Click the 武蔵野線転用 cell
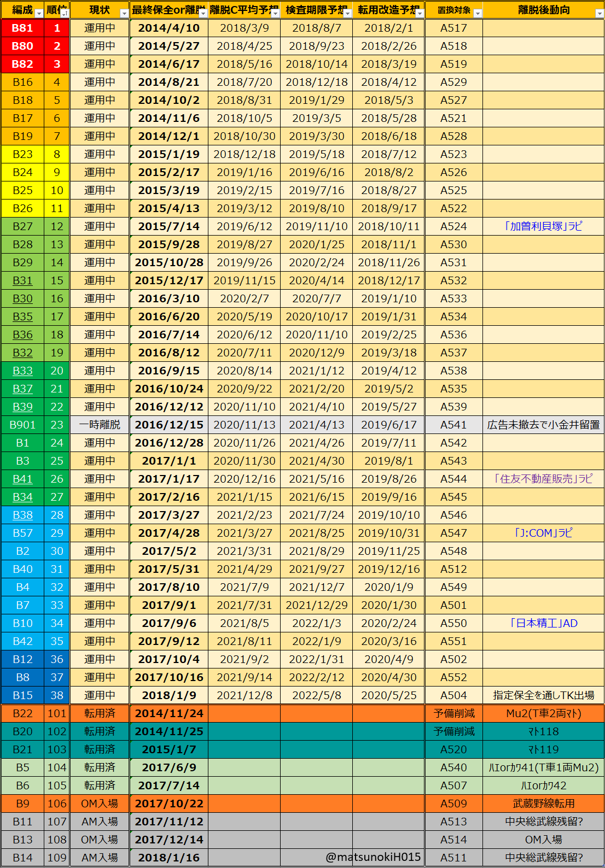Viewport: 605px width, 868px height. click(x=544, y=804)
